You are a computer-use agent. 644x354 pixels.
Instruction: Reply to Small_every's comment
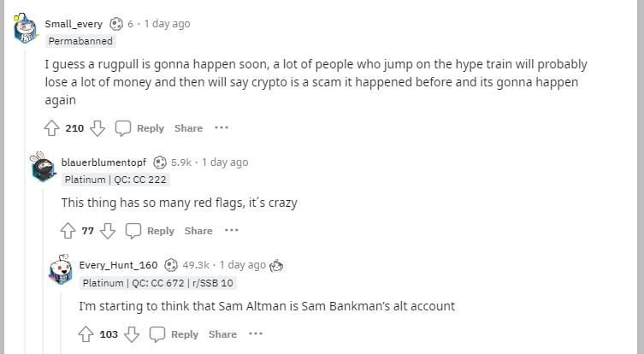click(x=141, y=128)
